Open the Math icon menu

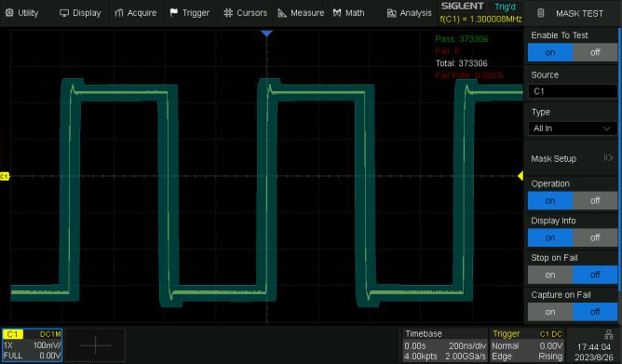(x=348, y=13)
